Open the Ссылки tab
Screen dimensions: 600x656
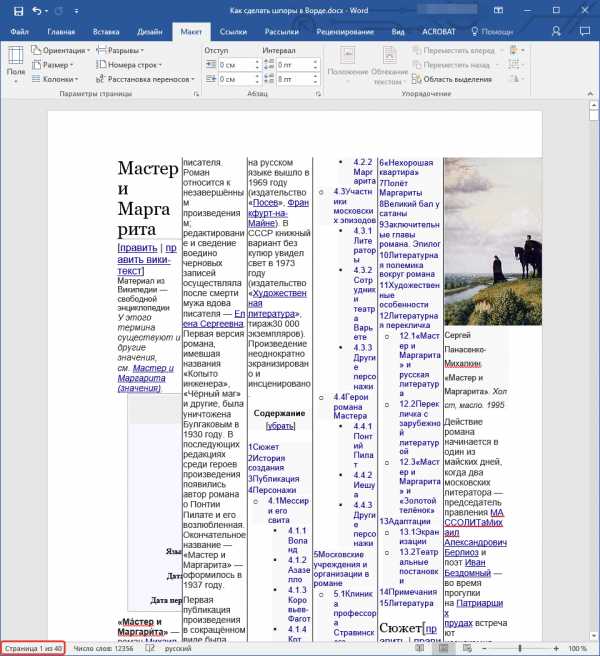[x=233, y=31]
